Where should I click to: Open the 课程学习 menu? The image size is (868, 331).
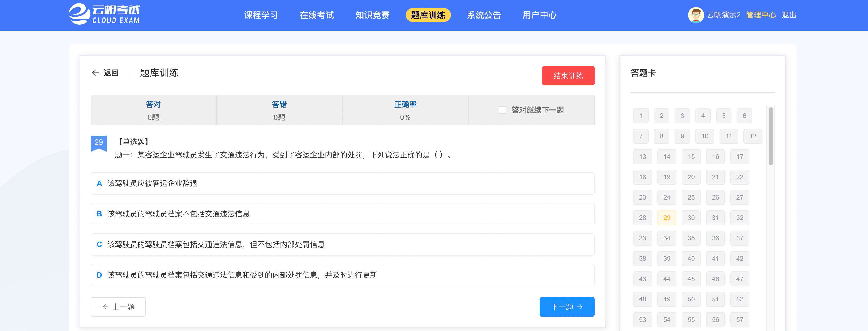coord(261,15)
